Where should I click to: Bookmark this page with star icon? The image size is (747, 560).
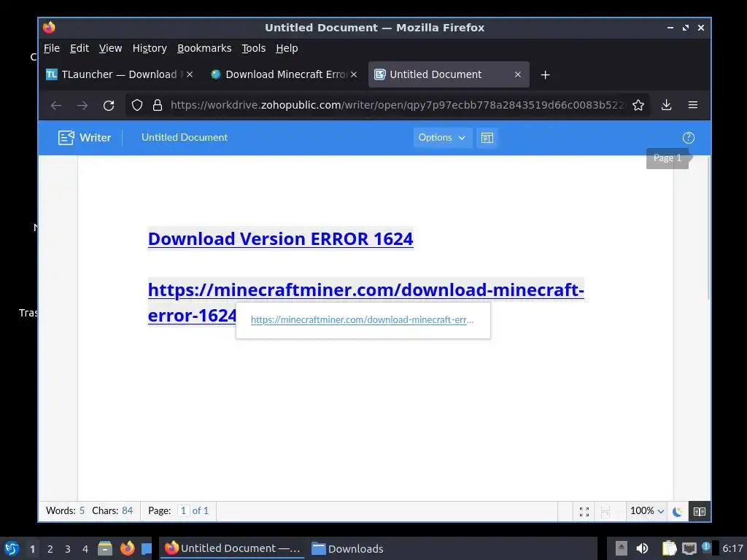pyautogui.click(x=638, y=105)
